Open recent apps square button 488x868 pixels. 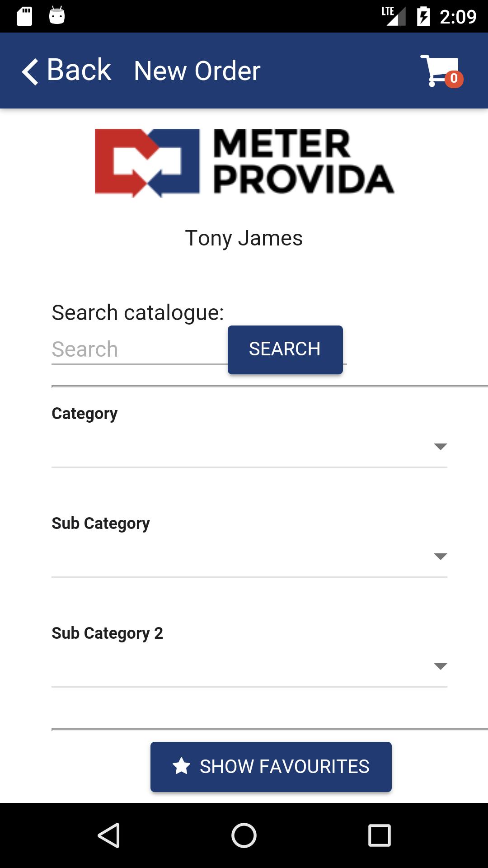[380, 835]
